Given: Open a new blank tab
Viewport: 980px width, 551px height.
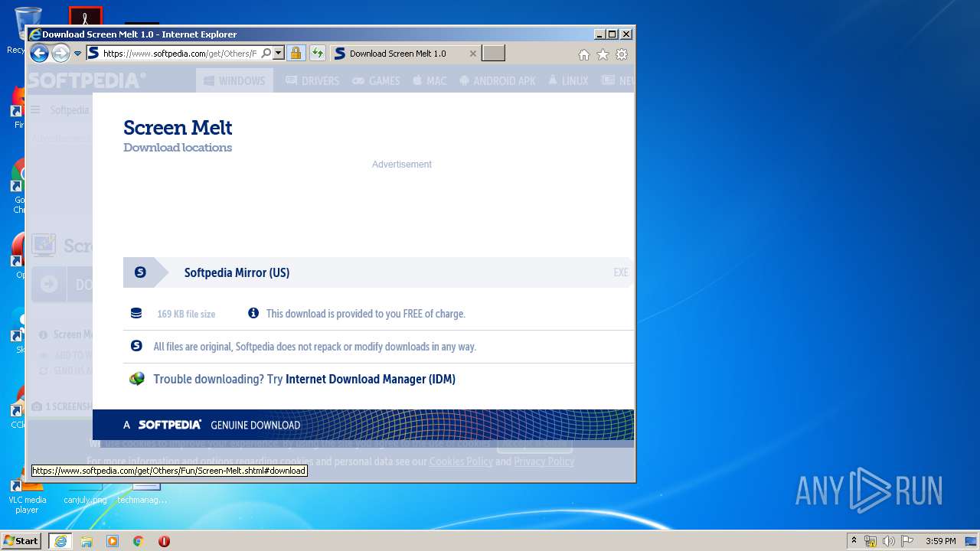Looking at the screenshot, I should (493, 53).
